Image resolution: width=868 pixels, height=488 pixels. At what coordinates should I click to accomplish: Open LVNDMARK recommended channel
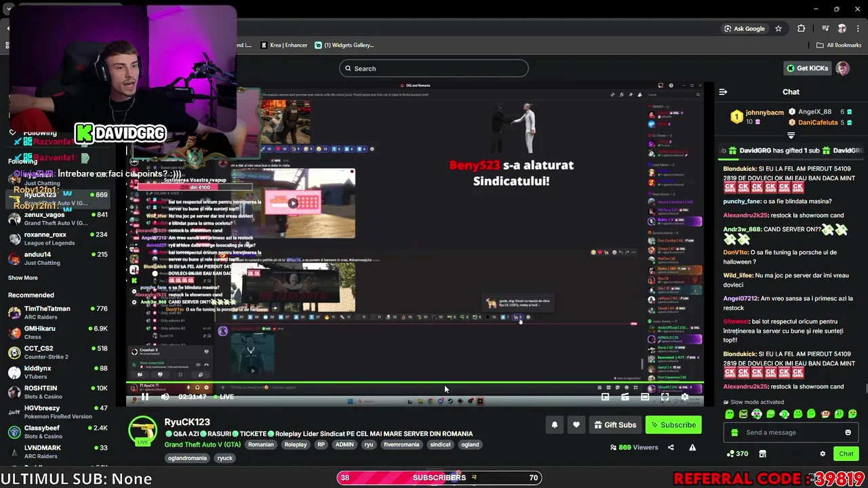click(58, 451)
